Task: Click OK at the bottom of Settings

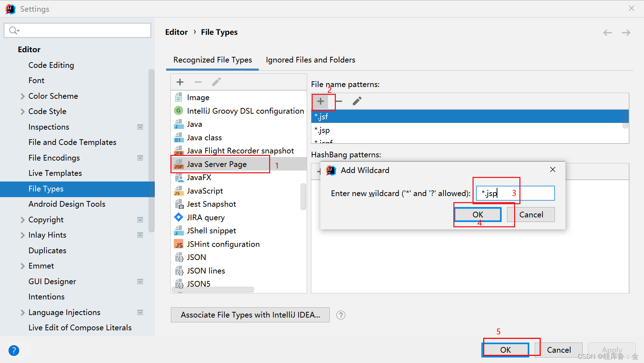Action: point(506,350)
